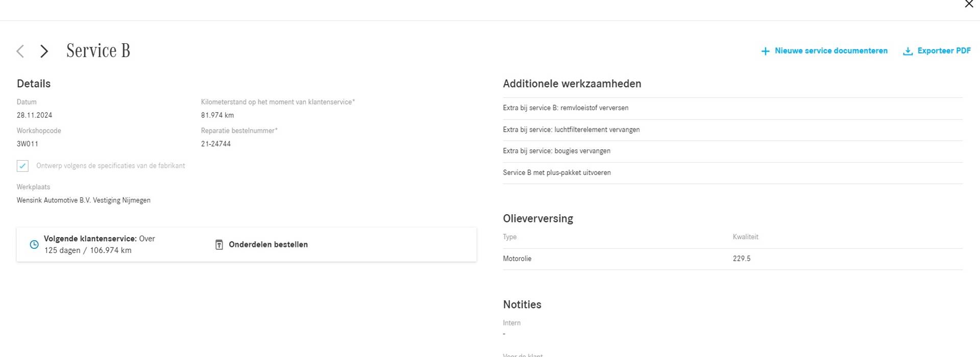Click the mileage value 81.974 km
The image size is (980, 357).
click(217, 115)
